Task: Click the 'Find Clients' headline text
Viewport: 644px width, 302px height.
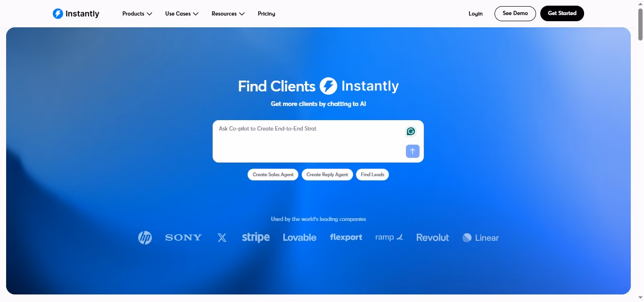Action: (x=277, y=86)
